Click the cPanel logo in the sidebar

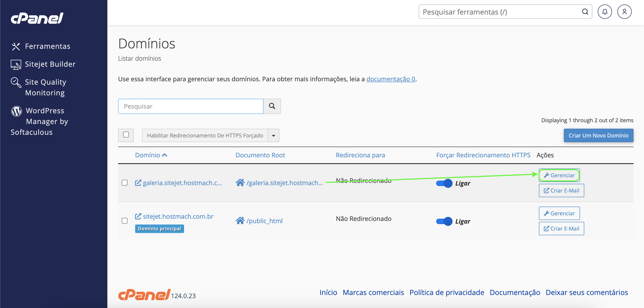point(37,18)
